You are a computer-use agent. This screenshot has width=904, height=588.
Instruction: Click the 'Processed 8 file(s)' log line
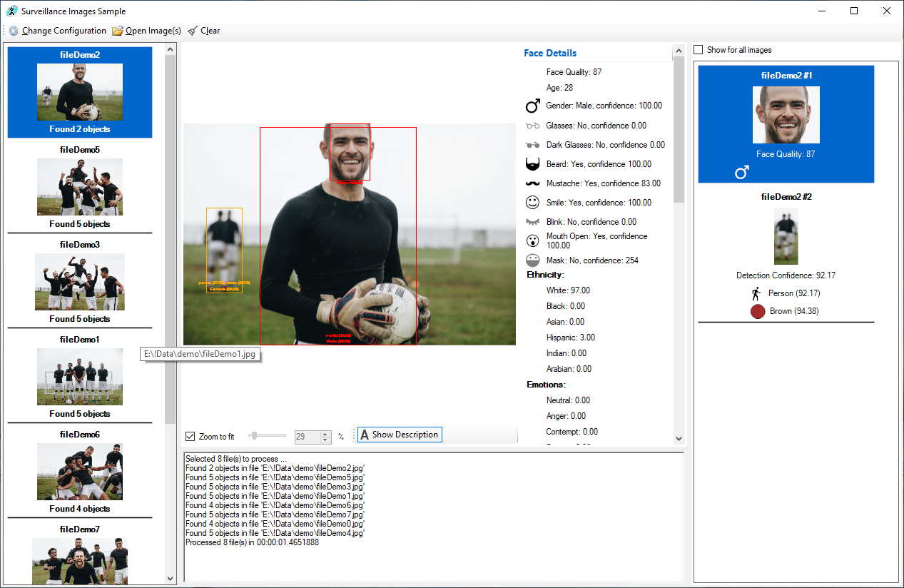[x=252, y=542]
